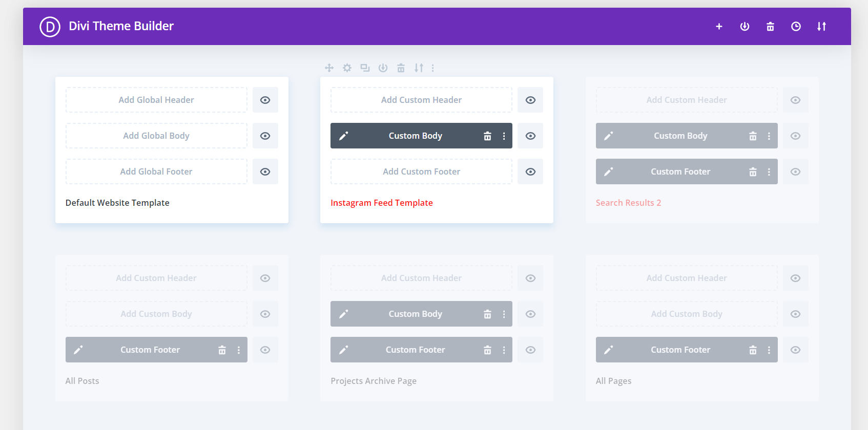Image resolution: width=868 pixels, height=430 pixels.
Task: Edit All Pages Custom Footer pencil
Action: point(609,350)
